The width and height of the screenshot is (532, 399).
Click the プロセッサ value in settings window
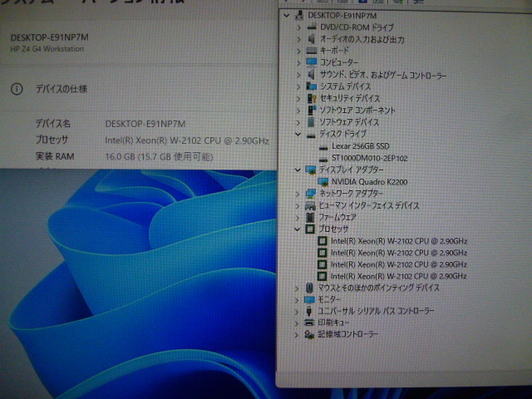(x=187, y=140)
